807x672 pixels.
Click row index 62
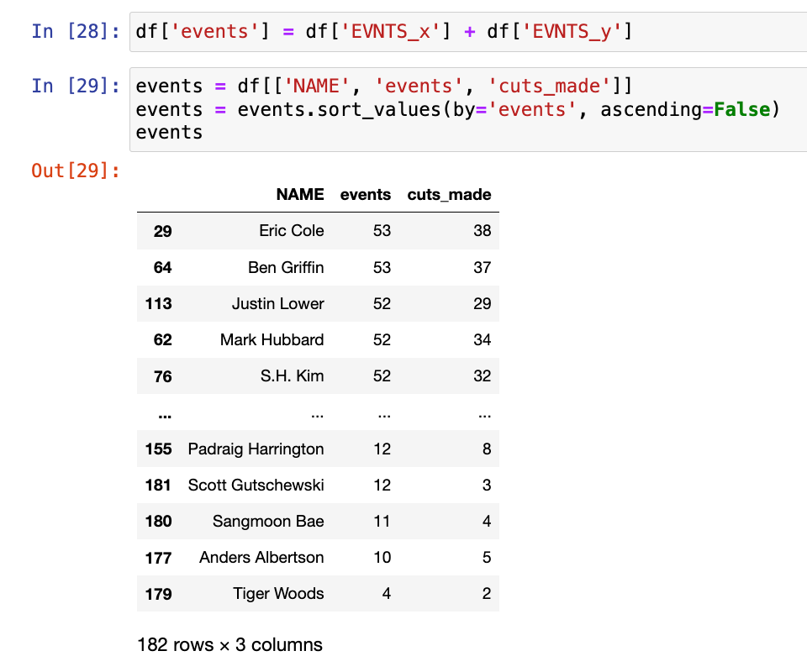[162, 340]
